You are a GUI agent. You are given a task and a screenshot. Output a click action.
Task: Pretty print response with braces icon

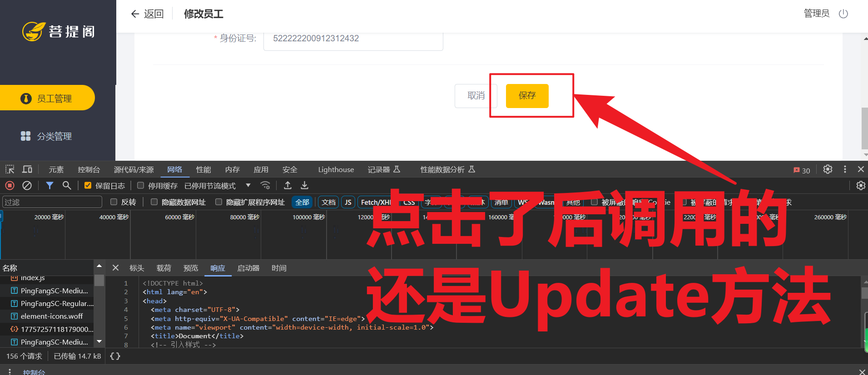point(115,356)
